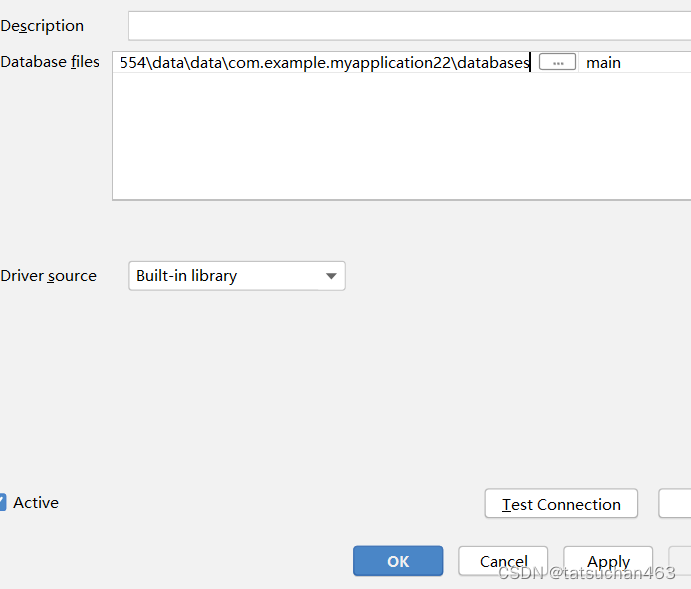Click the Description input field
Viewport: 691px width, 589px height.
[x=409, y=26]
